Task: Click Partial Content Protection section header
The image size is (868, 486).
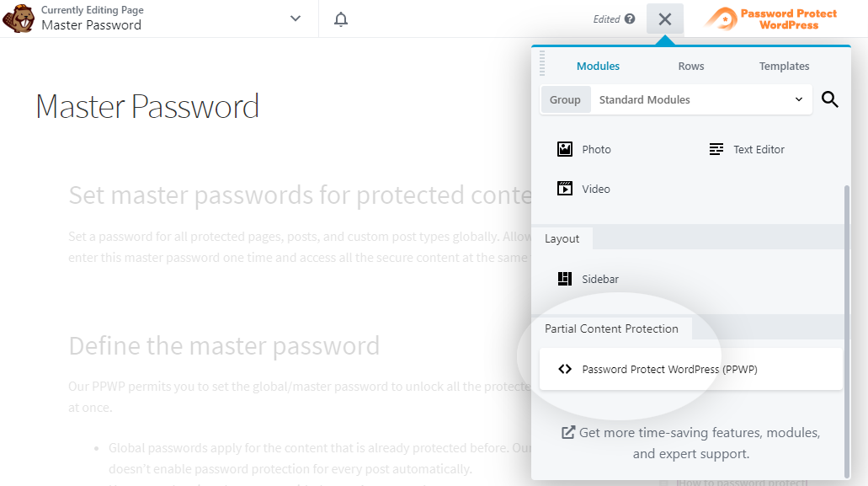Action: click(611, 328)
